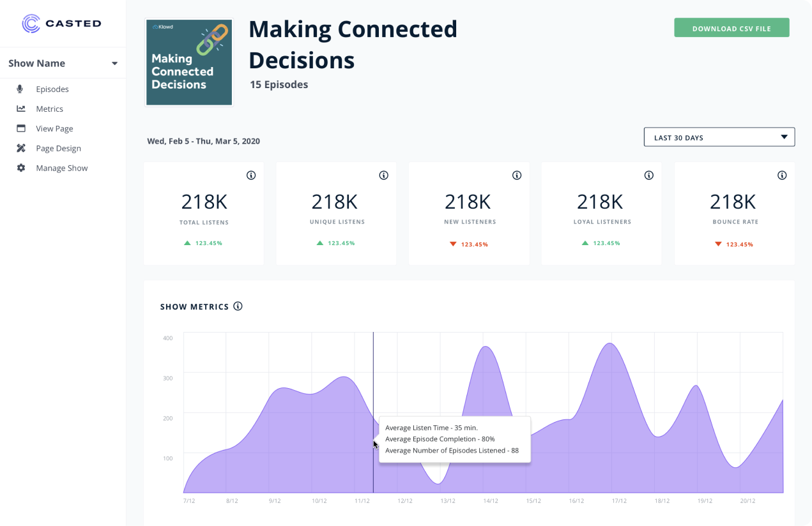Select Manage Show in the sidebar
812x526 pixels.
[x=61, y=168]
